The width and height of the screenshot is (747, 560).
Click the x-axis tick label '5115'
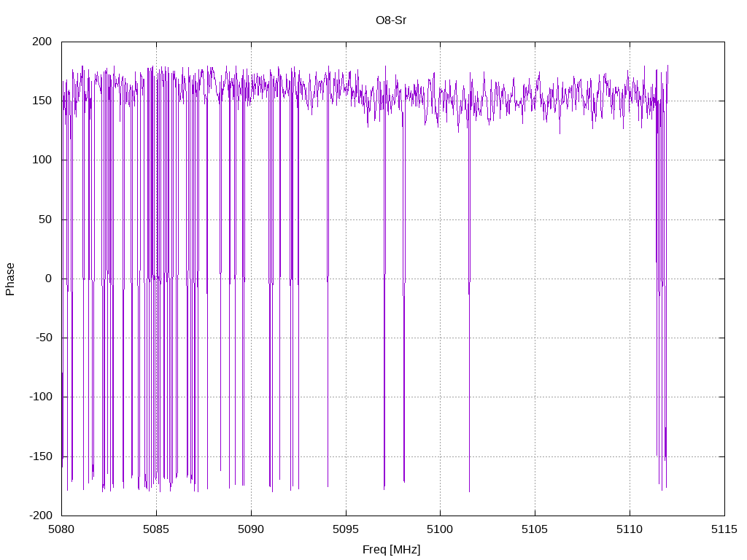[724, 529]
